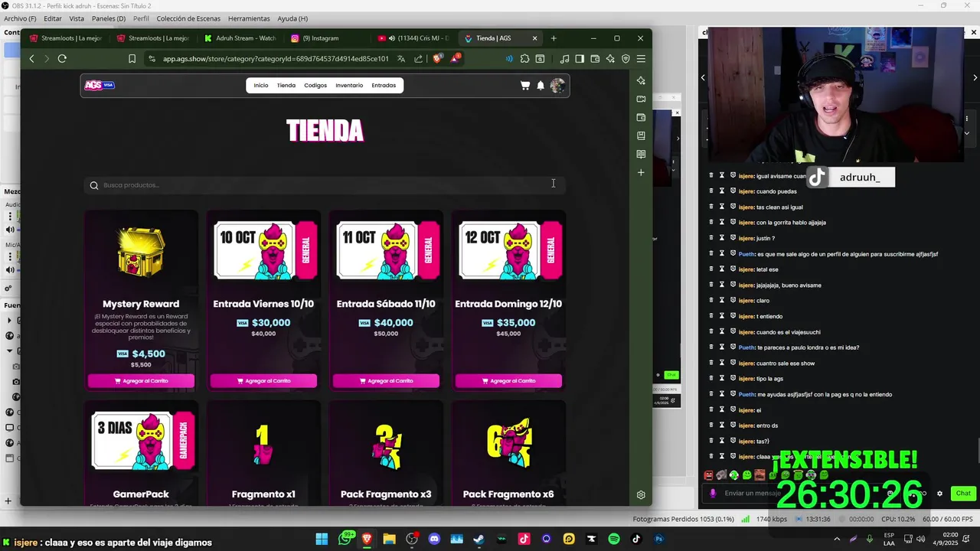The height and width of the screenshot is (551, 980).
Task: Focus the Busca productos search field
Action: 325,185
